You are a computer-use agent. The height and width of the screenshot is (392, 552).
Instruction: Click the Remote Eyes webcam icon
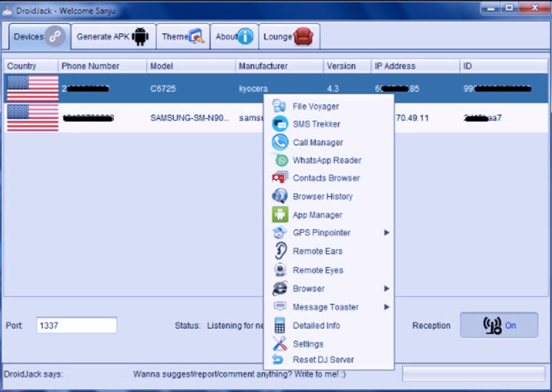pos(280,270)
